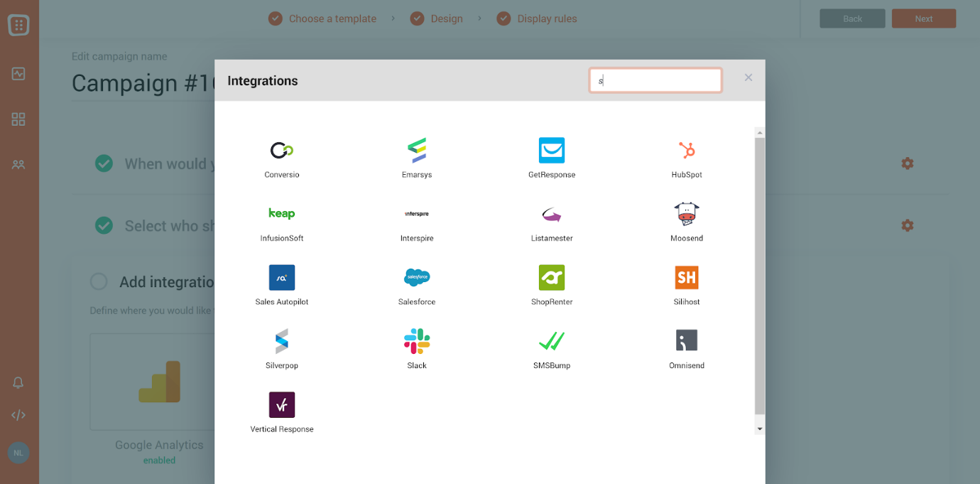Click the Back button
Viewport: 980px width, 484px height.
852,18
